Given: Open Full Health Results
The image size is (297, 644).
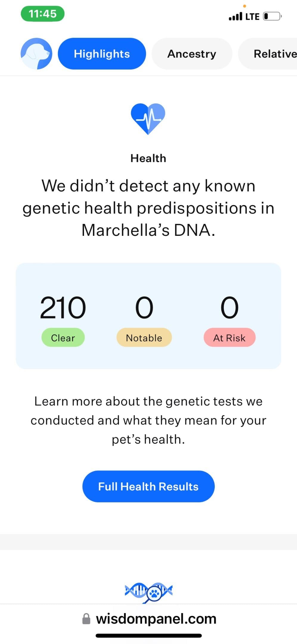Looking at the screenshot, I should 148,486.
